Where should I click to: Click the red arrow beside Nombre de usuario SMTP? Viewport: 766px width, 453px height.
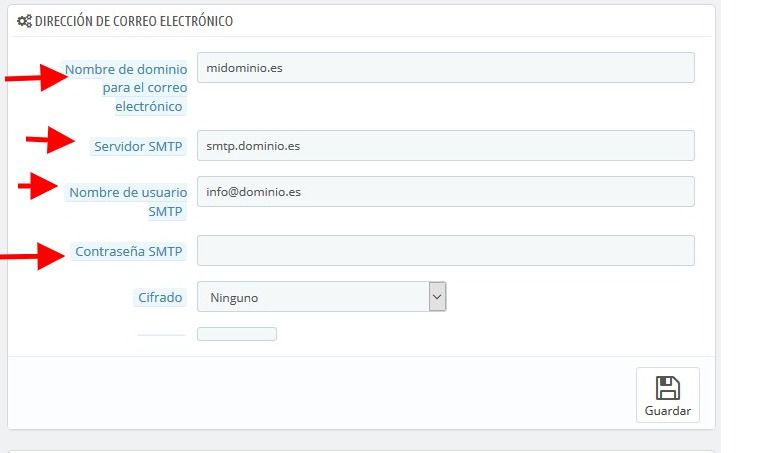(x=38, y=186)
